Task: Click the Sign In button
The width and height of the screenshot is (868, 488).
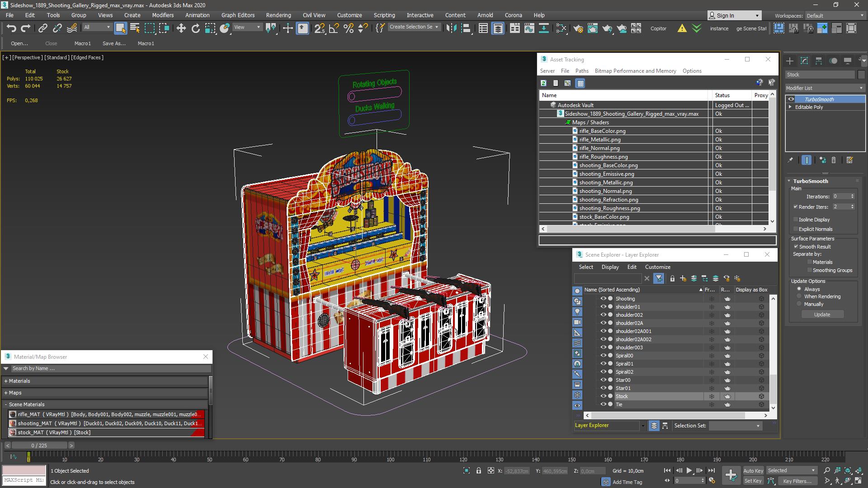Action: coord(734,16)
